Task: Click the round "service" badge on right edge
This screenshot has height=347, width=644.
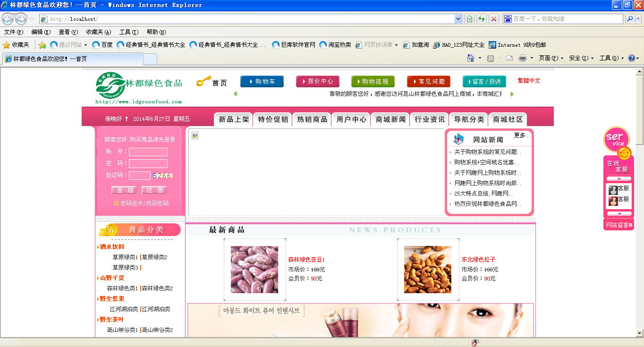Action: point(617,140)
